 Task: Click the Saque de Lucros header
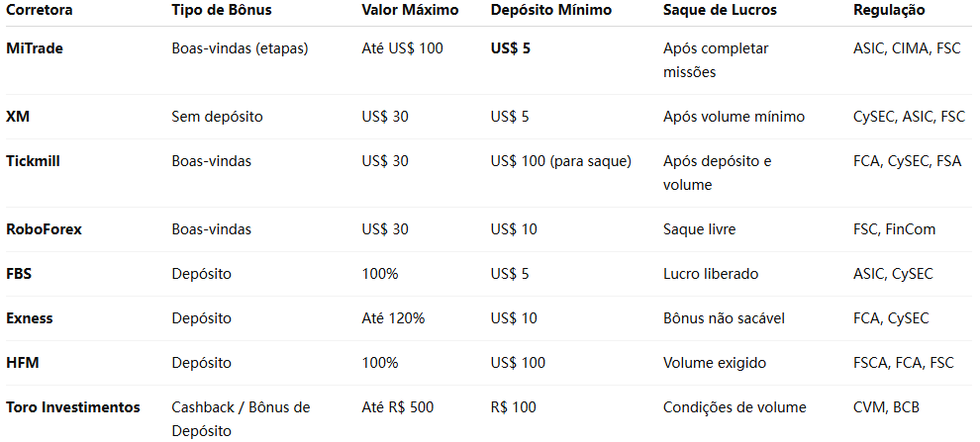click(x=720, y=10)
